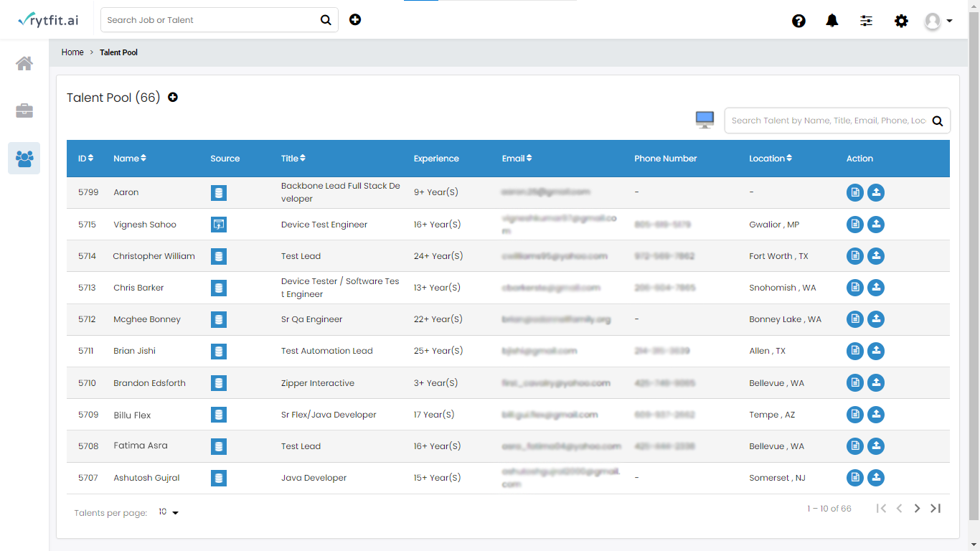Click the search magnifier in top bar
The height and width of the screenshot is (551, 980).
click(326, 20)
